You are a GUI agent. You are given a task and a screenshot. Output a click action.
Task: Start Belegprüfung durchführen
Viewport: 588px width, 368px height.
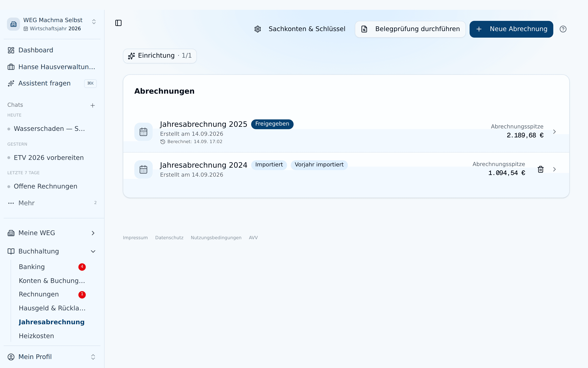[x=410, y=29]
